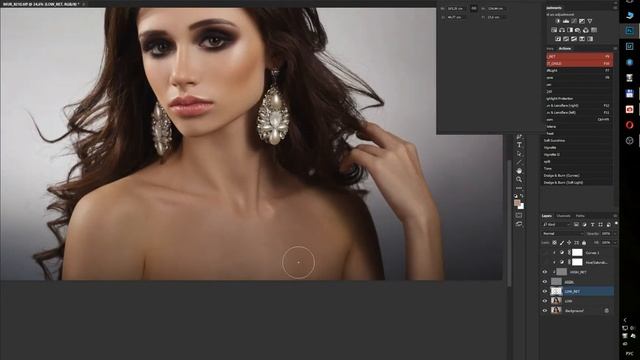This screenshot has width=640, height=360.
Task: Add a Posterize adjustment layer
Action: 566,39
